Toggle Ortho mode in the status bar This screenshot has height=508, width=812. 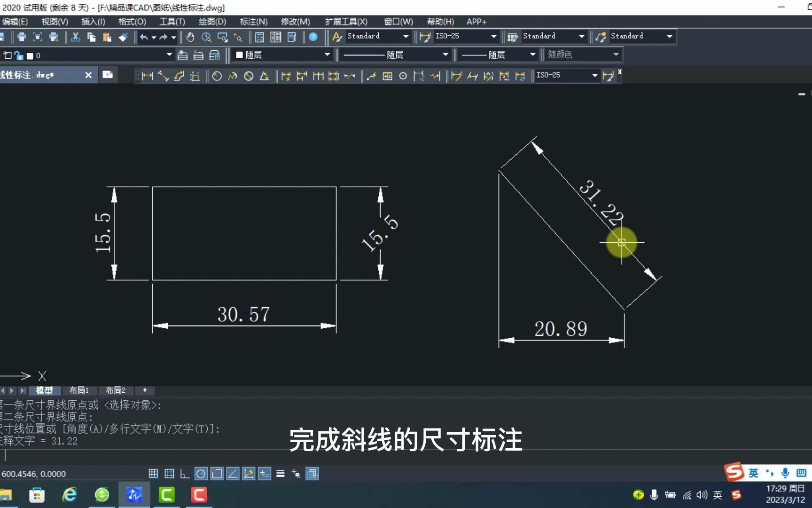click(185, 474)
